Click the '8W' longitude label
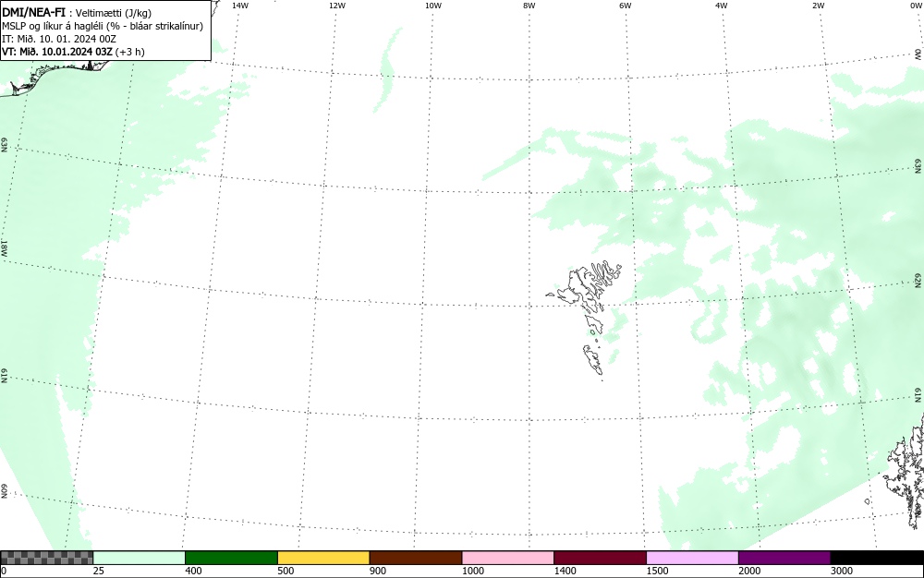924x578 pixels. [529, 6]
